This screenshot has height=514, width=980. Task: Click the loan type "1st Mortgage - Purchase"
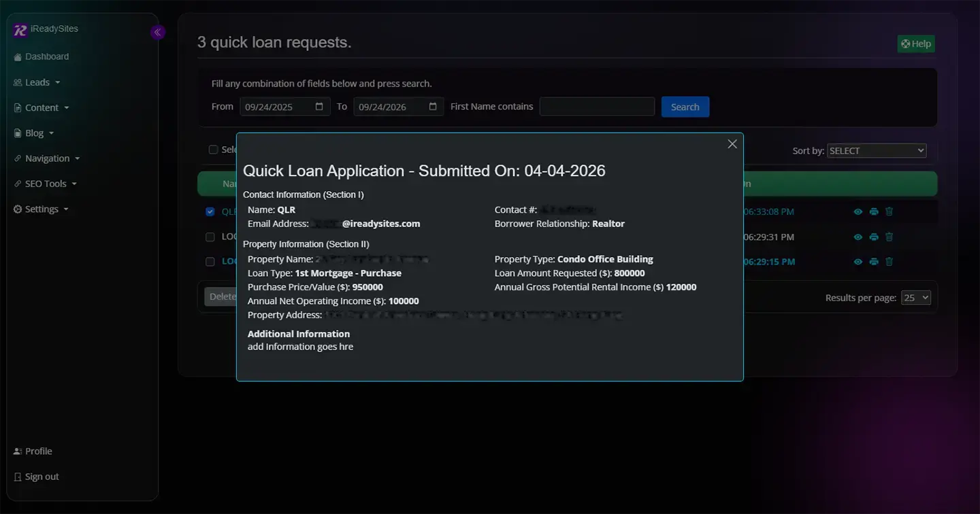point(348,273)
